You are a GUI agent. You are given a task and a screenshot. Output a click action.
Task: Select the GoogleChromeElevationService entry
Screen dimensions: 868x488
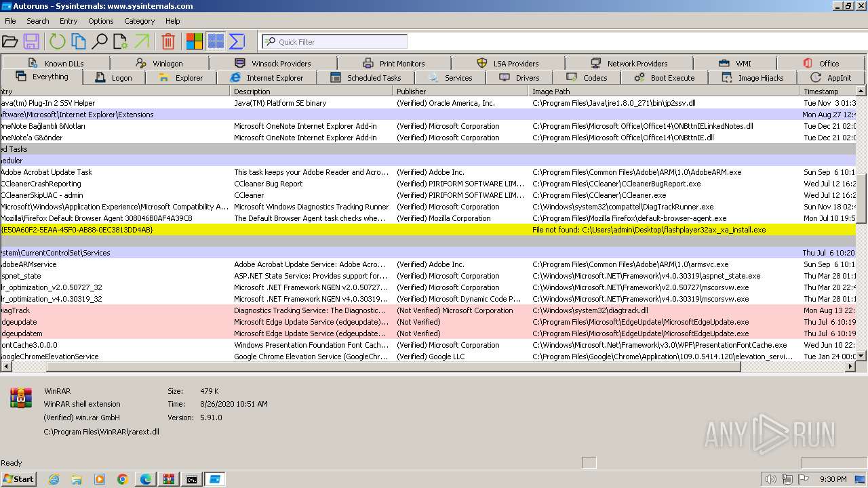pos(428,357)
